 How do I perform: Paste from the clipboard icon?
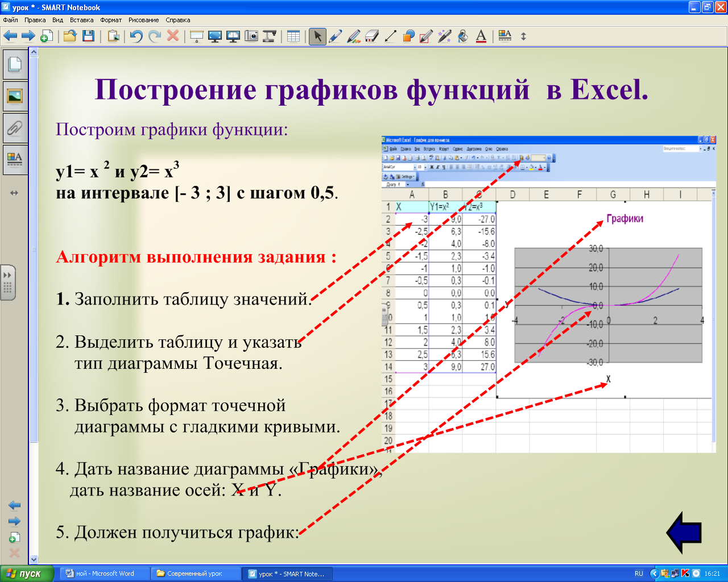point(113,36)
